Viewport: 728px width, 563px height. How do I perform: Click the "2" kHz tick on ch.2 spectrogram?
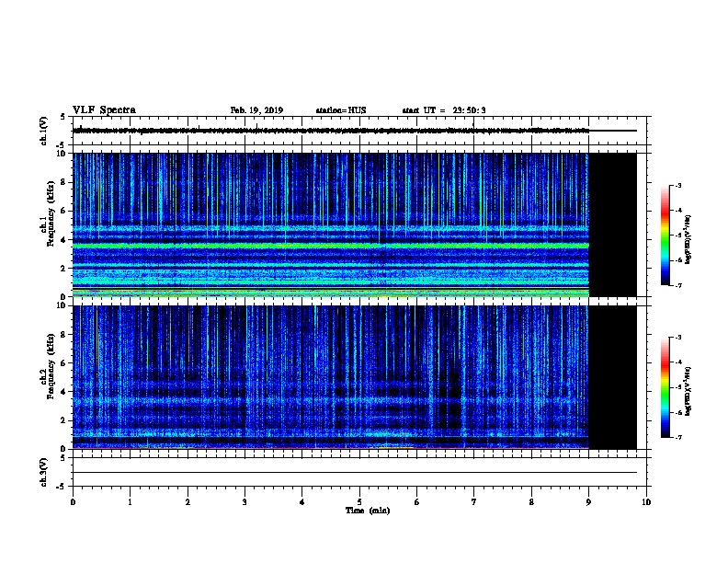point(63,420)
